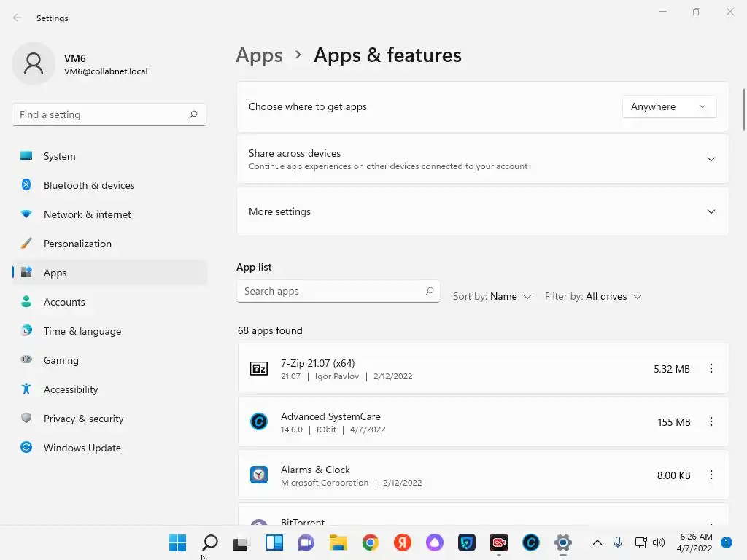This screenshot has height=560, width=747.
Task: Open Sort by Name dropdown
Action: 492,296
